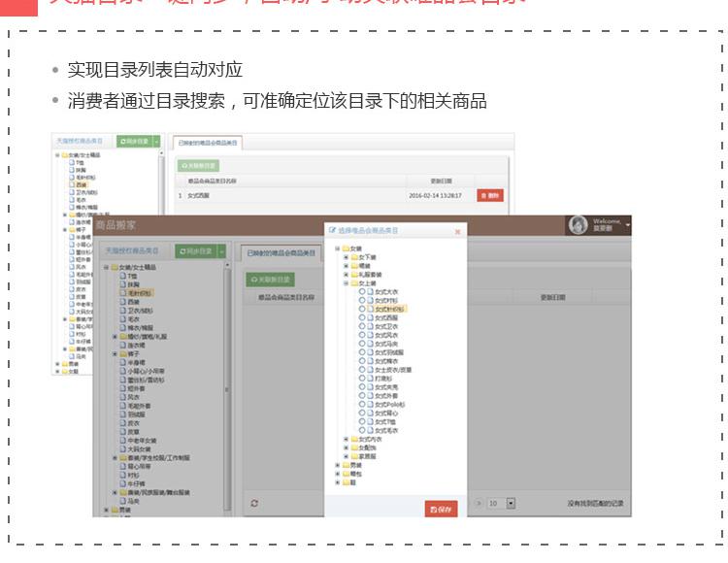Click the category tree vertical scrollbar
Image resolution: width=728 pixels, height=563 pixels.
(229, 388)
